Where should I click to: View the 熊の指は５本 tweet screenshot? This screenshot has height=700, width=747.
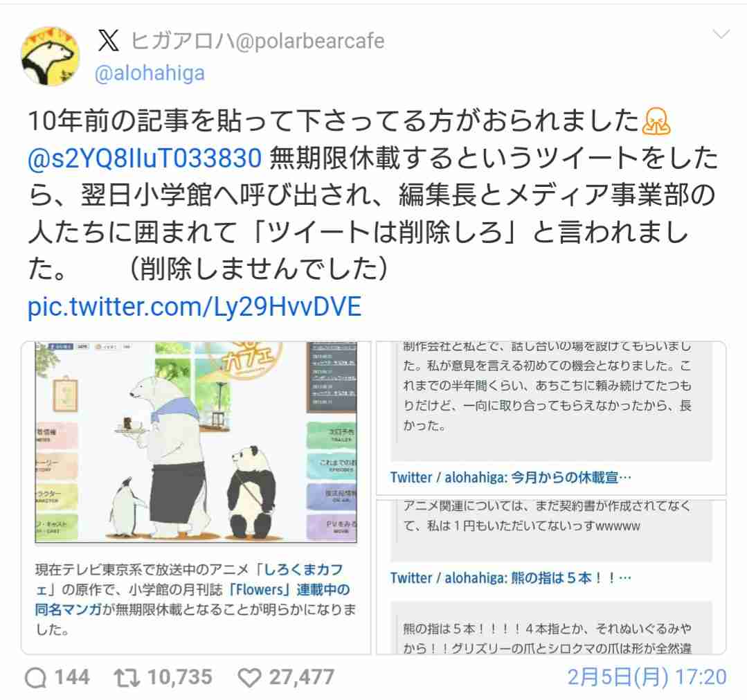coord(550,577)
